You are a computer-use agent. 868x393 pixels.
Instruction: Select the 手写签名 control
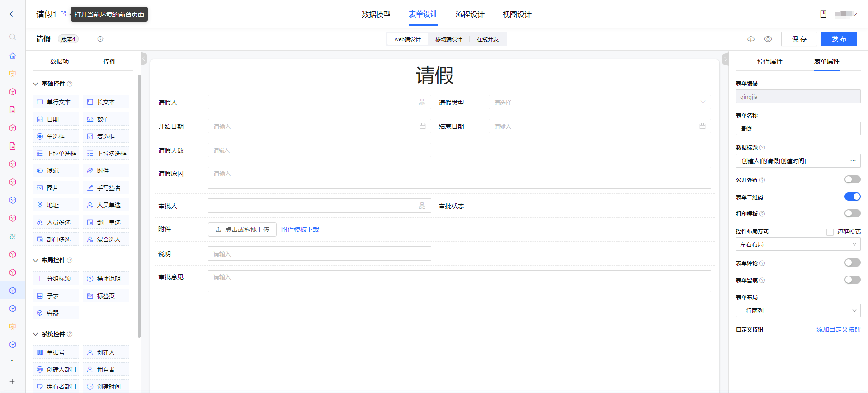(x=106, y=188)
